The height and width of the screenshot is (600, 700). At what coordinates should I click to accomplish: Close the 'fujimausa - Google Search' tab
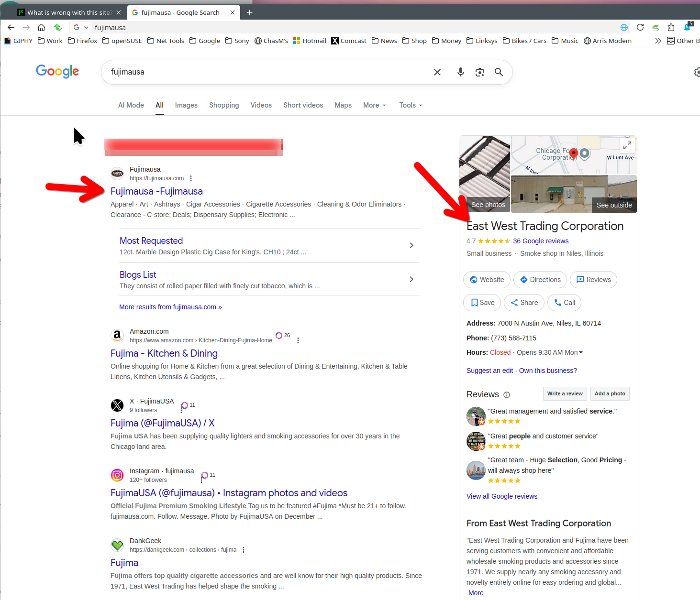pyautogui.click(x=233, y=12)
